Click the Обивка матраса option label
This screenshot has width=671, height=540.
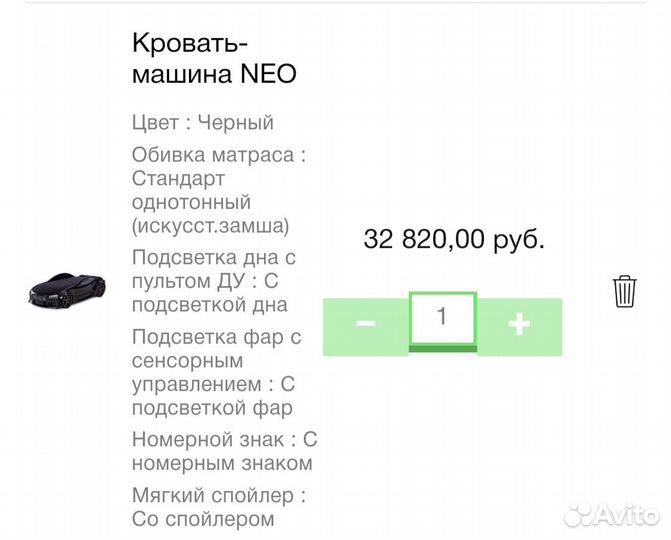pyautogui.click(x=218, y=155)
